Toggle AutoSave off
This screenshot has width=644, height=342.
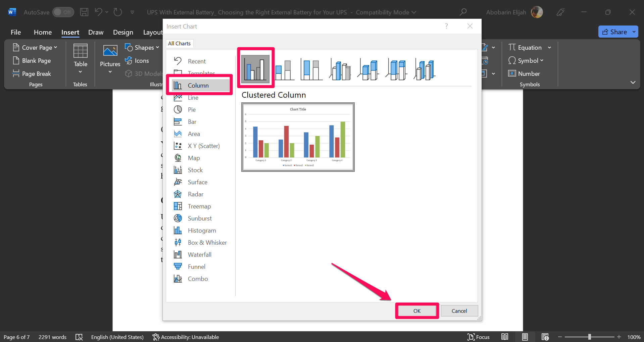63,12
